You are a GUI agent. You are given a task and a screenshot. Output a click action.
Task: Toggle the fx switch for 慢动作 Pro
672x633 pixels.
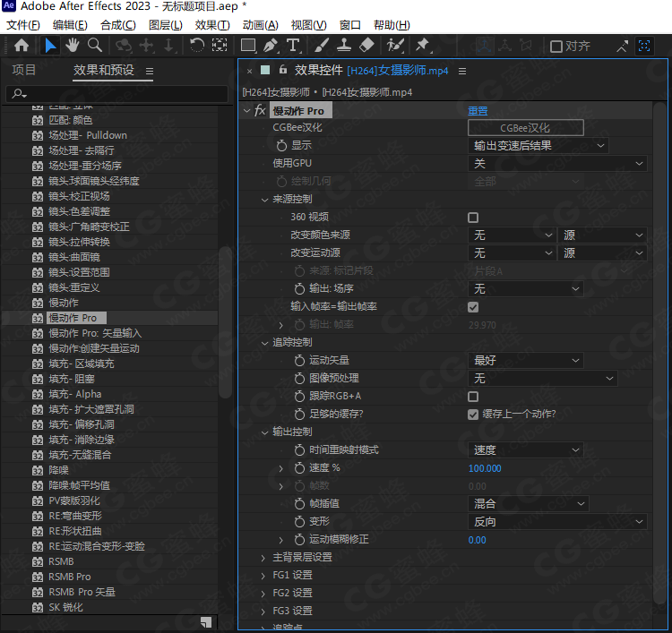[260, 111]
